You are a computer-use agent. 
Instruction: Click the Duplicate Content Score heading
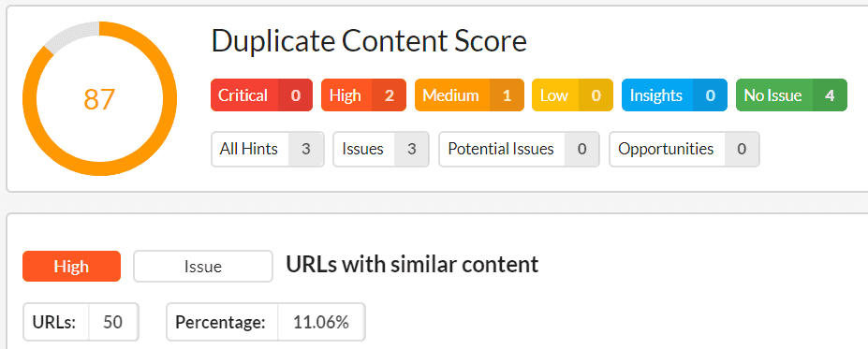pyautogui.click(x=369, y=41)
